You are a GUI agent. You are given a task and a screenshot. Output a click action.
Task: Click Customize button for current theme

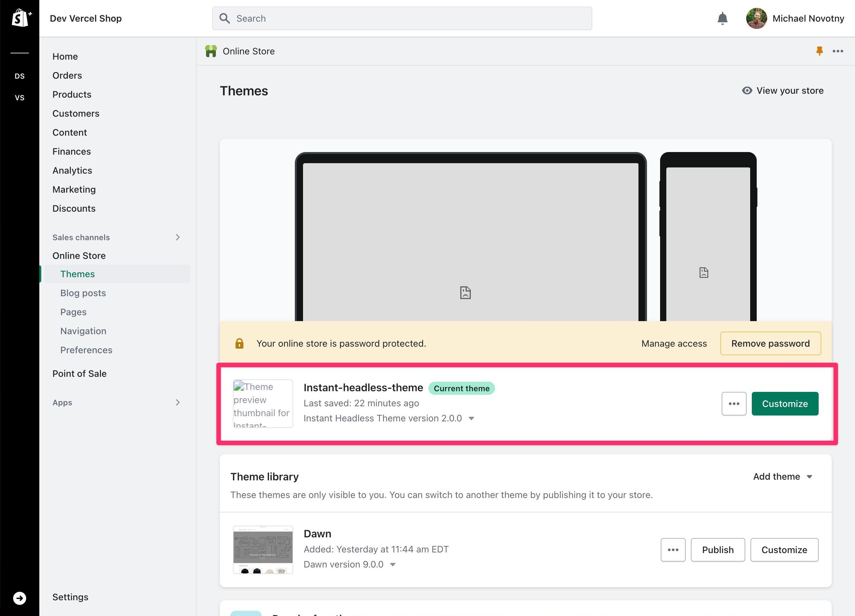785,404
